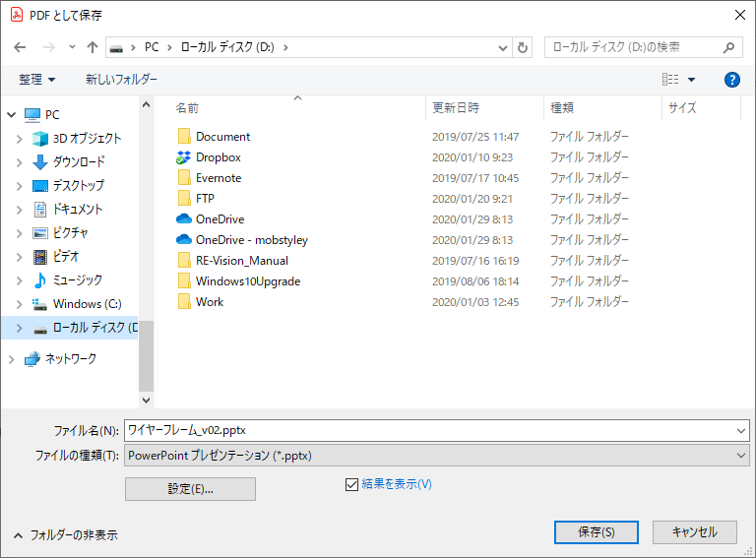Expand the ファイル名 dropdown arrow
The image size is (756, 558).
(x=740, y=430)
